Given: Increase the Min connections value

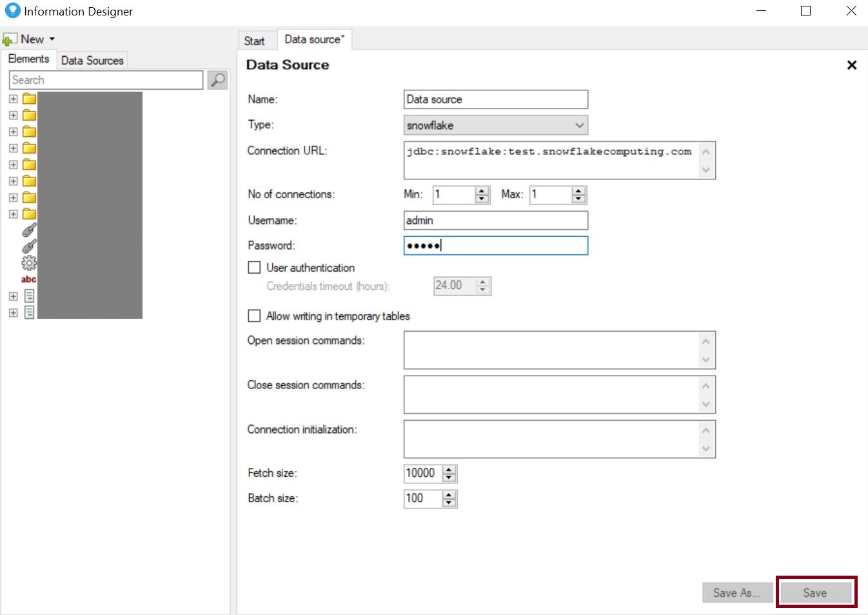Looking at the screenshot, I should (x=482, y=191).
